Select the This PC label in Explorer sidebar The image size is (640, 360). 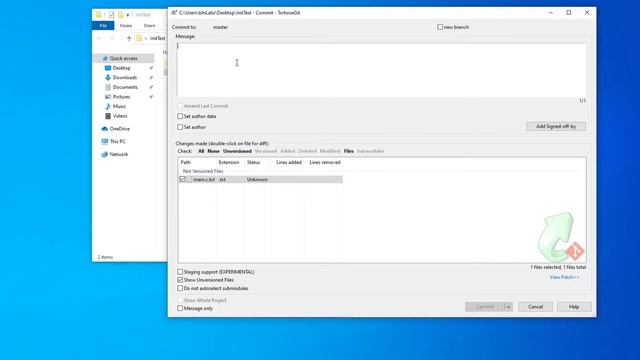pos(118,141)
